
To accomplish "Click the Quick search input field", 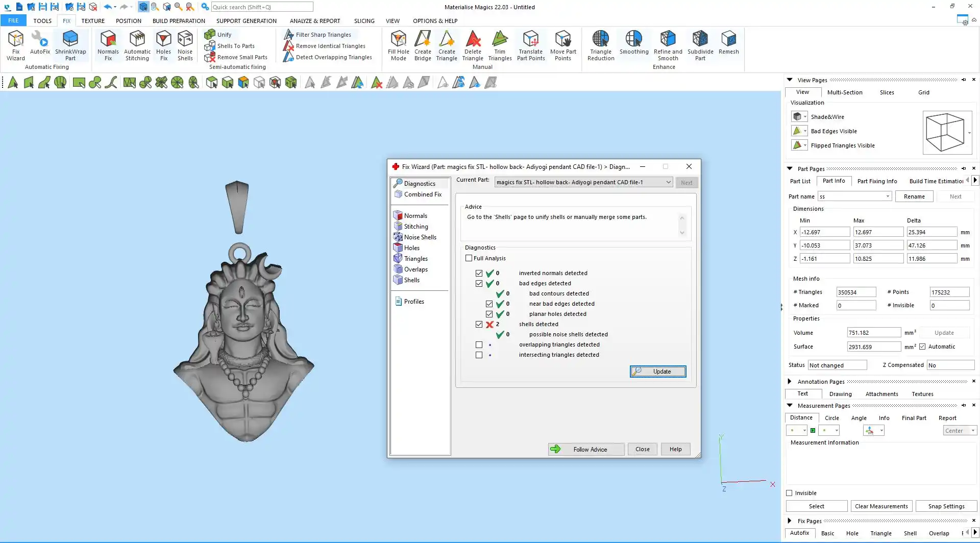I will coord(262,7).
